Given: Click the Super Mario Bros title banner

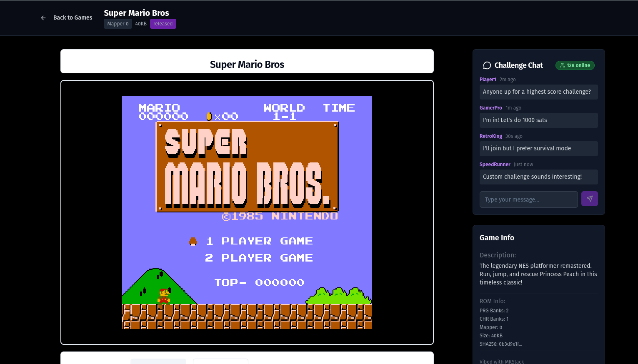Looking at the screenshot, I should pos(247,65).
